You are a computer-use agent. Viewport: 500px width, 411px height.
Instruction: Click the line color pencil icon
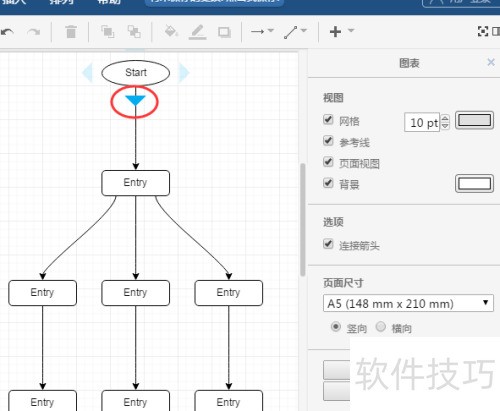(197, 32)
